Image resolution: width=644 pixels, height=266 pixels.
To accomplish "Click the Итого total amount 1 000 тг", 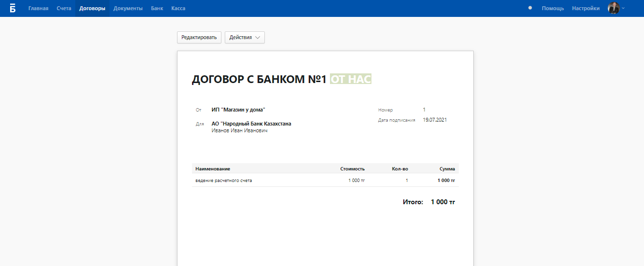I will pos(443,202).
